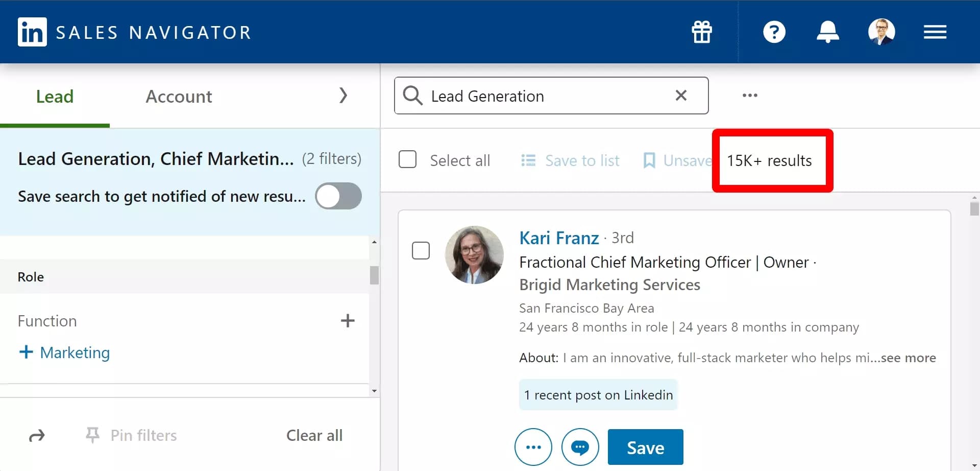Open the three-dot search options menu

point(750,96)
